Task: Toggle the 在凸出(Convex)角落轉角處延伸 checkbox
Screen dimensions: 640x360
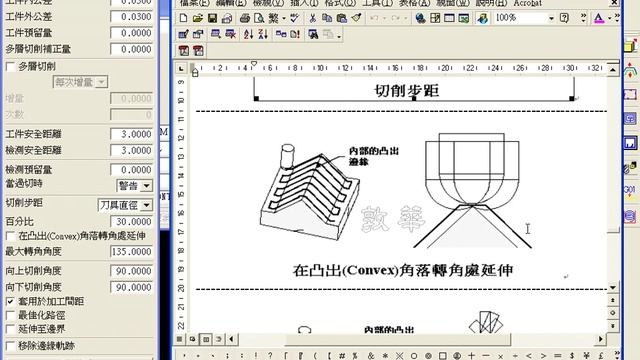Action: coord(11,236)
